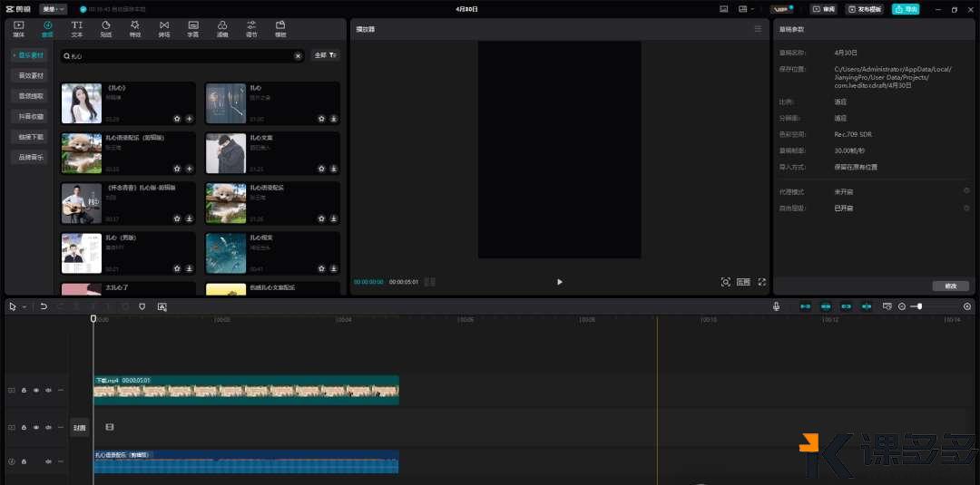Preview the 《扎心》 album thumbnail
Screen dimensions: 980x485
pos(82,103)
